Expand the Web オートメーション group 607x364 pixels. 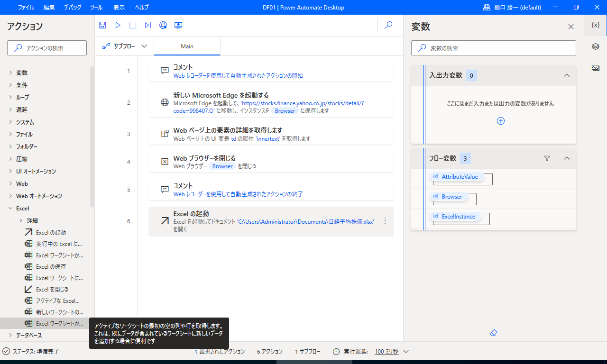click(x=10, y=196)
